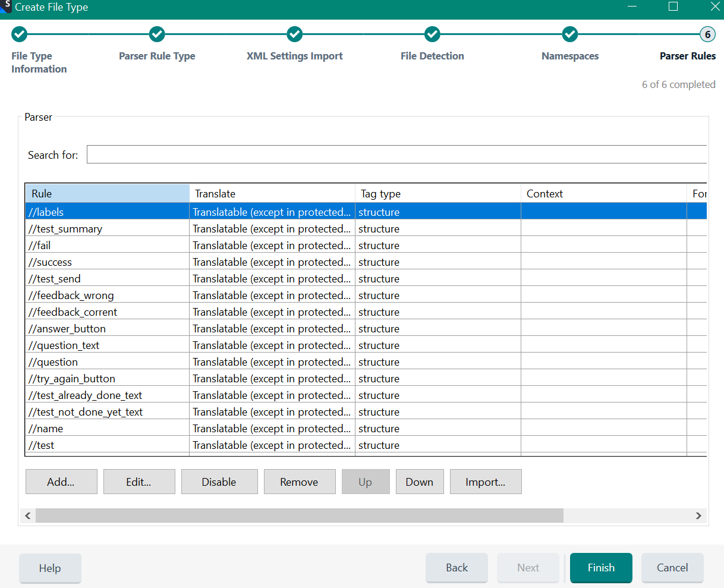Move the rule Down
Viewport: 724px width, 588px height.
[x=420, y=482]
